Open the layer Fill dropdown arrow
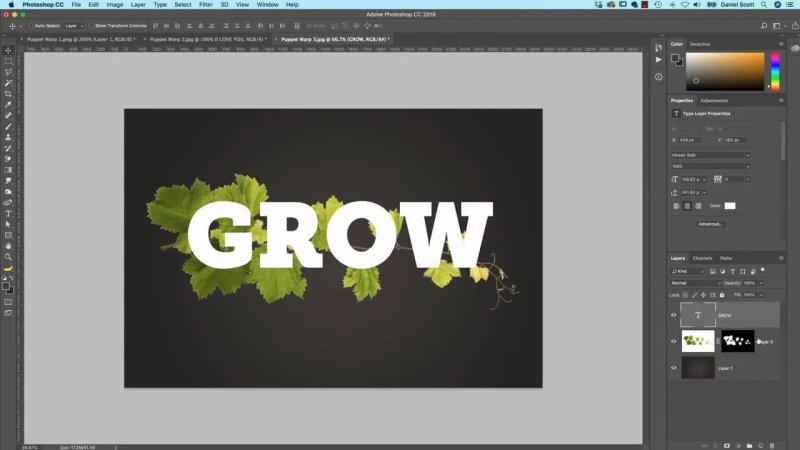Screen dimensions: 800x450 coord(761,295)
